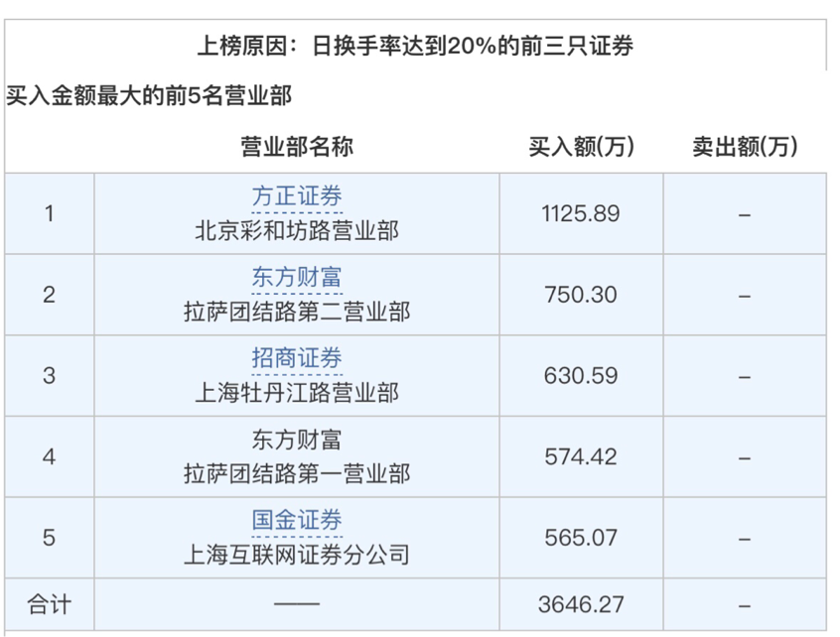Click the 卖出额(万) column header

point(745,146)
